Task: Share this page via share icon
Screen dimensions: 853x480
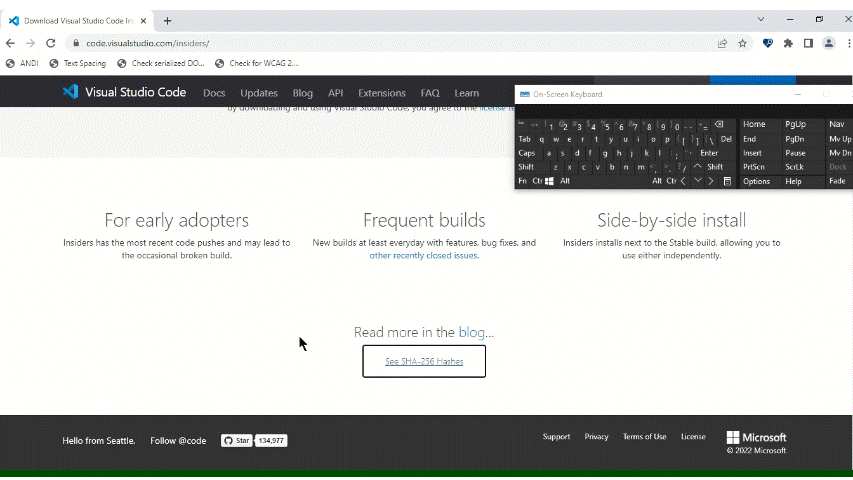Action: [722, 43]
